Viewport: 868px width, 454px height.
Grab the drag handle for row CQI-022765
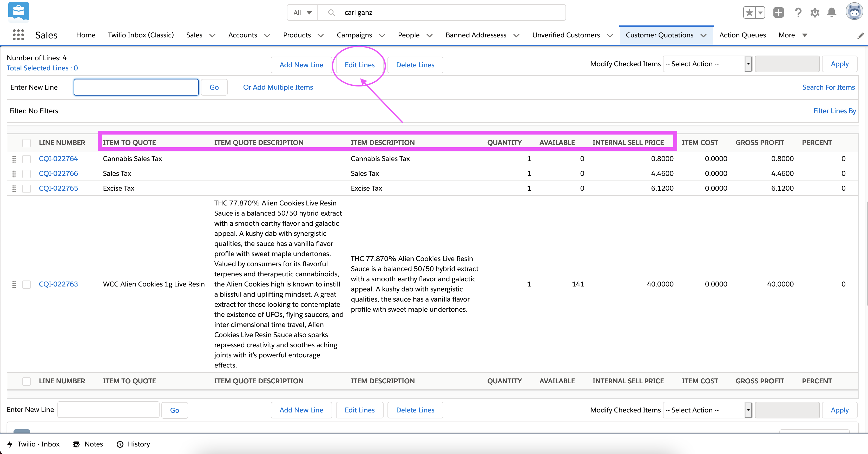click(x=14, y=189)
